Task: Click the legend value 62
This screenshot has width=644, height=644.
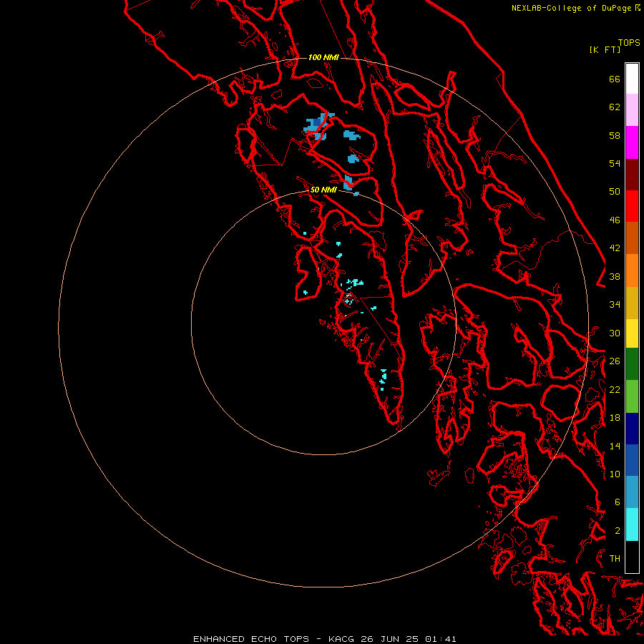Action: [x=615, y=107]
